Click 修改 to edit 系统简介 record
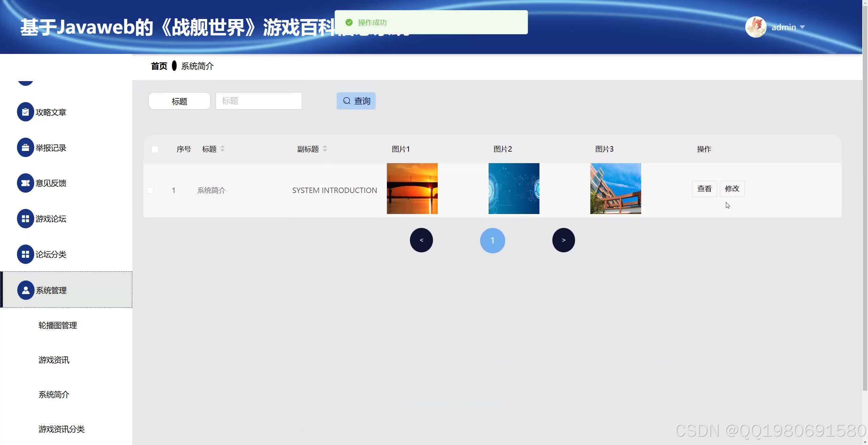This screenshot has height=445, width=868. pos(732,189)
